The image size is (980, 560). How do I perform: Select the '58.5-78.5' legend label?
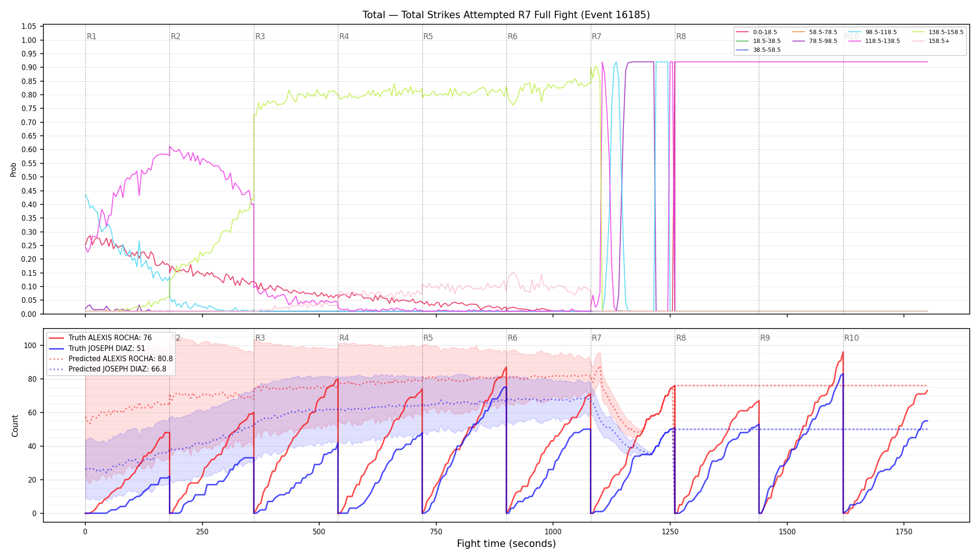point(823,32)
